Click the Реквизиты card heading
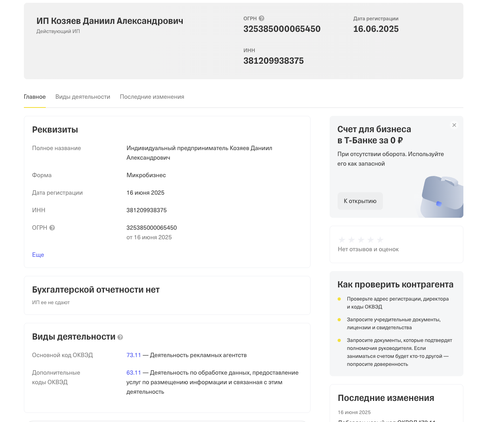504x422 pixels. 55,130
